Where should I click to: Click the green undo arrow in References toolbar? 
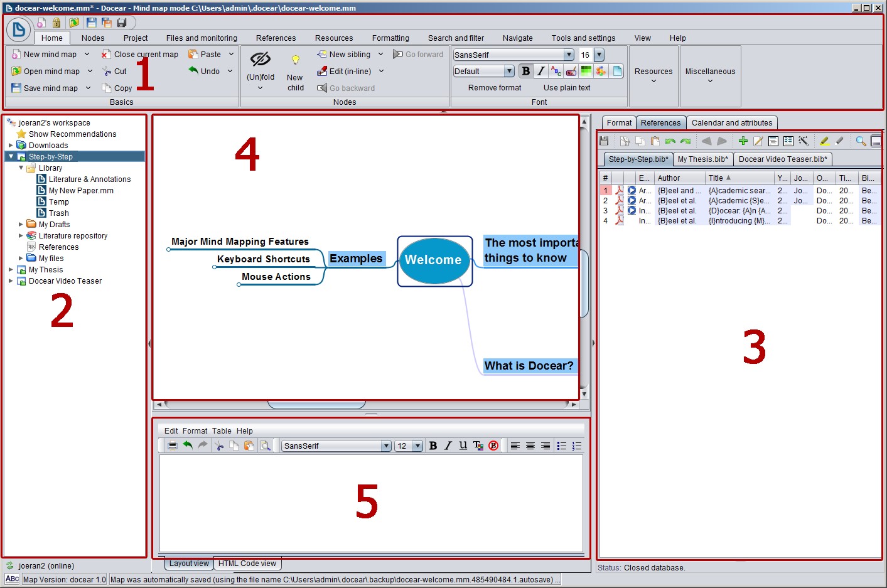coord(670,141)
